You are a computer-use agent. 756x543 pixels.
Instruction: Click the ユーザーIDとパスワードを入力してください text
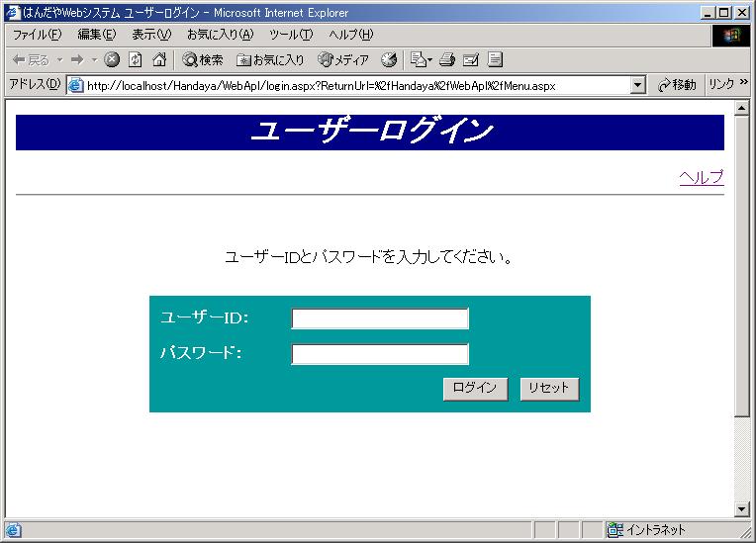click(x=368, y=256)
